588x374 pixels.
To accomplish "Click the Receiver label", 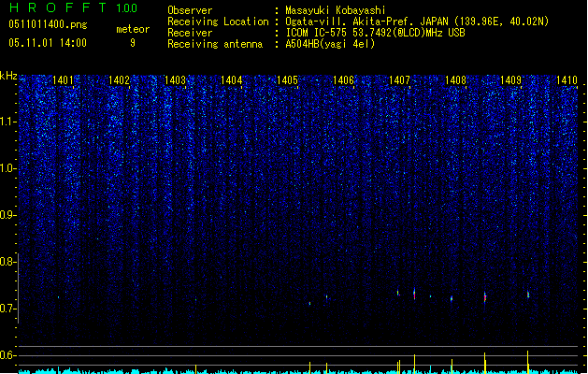I will click(190, 33).
